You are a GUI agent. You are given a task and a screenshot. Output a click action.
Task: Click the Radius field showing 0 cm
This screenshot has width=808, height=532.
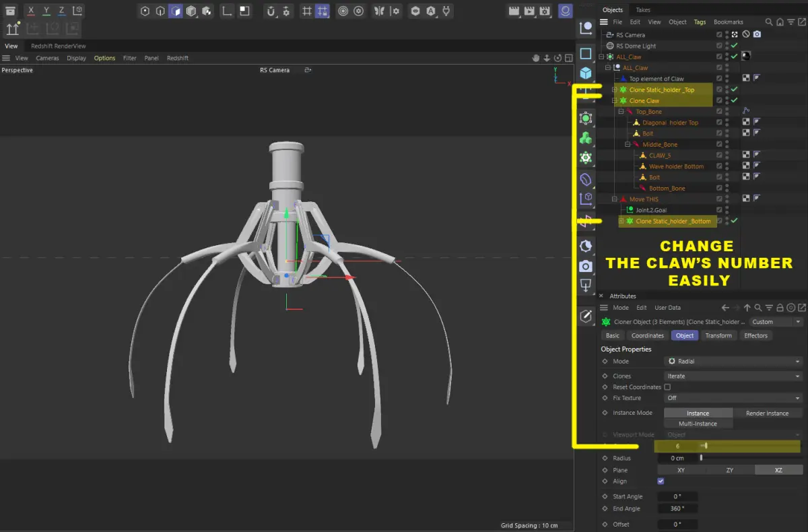coord(678,458)
